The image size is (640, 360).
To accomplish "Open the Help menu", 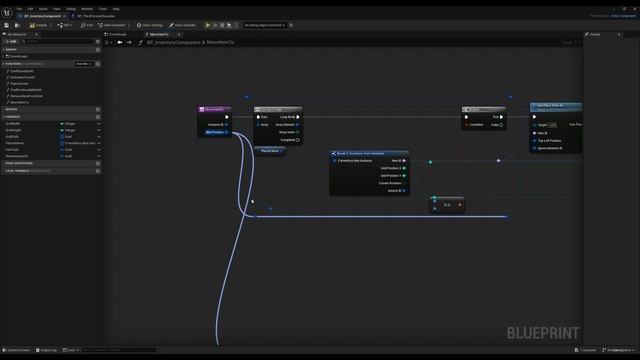I will (x=116, y=9).
